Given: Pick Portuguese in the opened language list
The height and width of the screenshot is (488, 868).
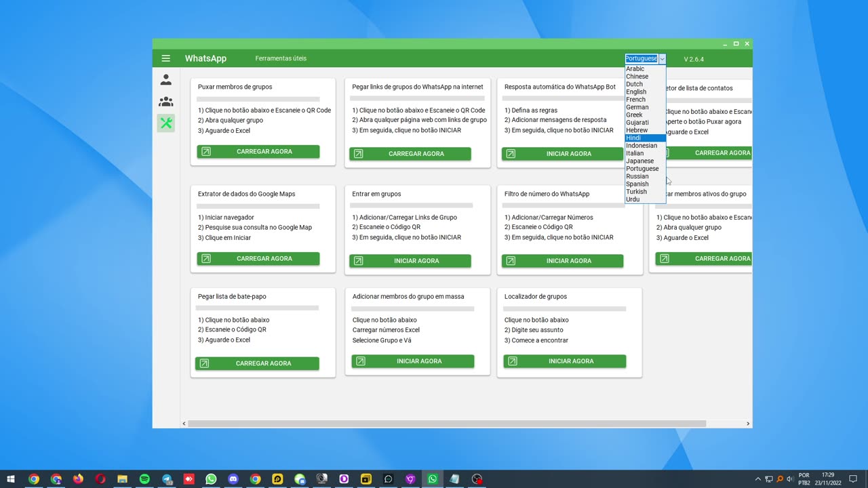Looking at the screenshot, I should [x=645, y=169].
